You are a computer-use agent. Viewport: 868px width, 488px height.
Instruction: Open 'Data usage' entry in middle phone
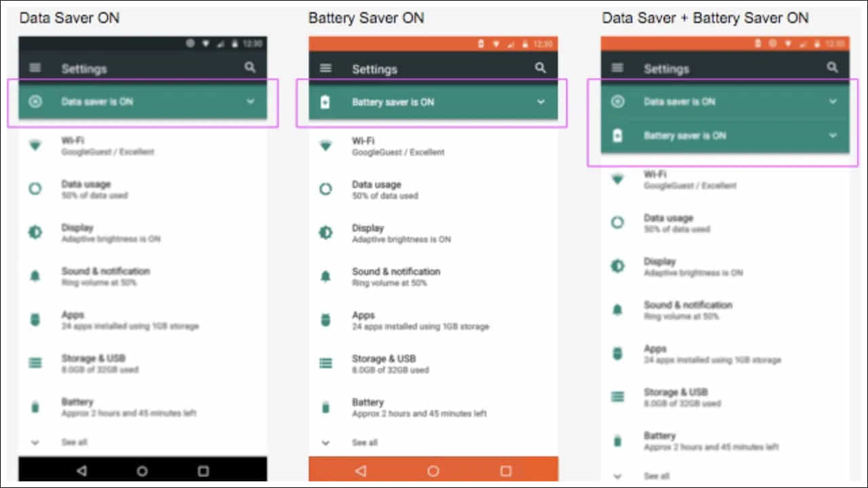pos(433,190)
